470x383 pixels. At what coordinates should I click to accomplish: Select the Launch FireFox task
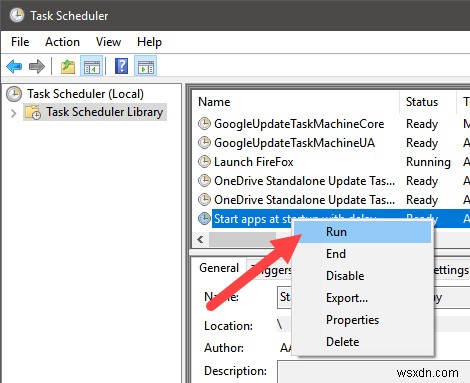pos(254,162)
